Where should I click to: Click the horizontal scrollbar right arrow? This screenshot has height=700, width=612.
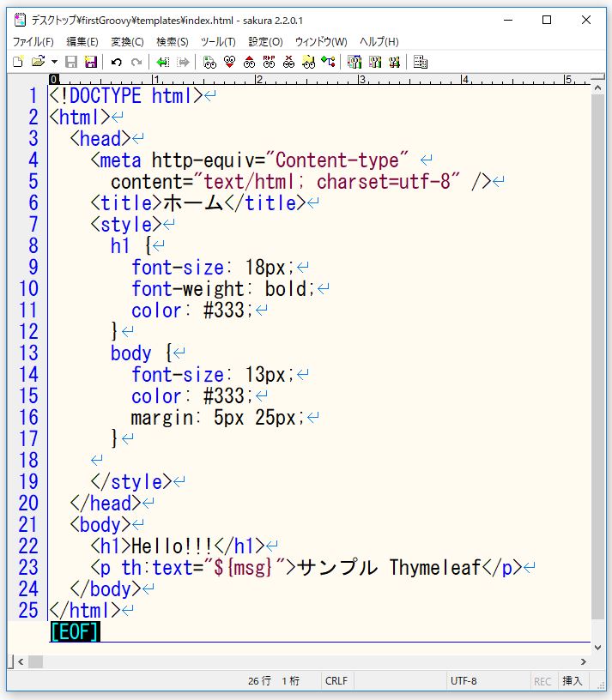pos(584,661)
